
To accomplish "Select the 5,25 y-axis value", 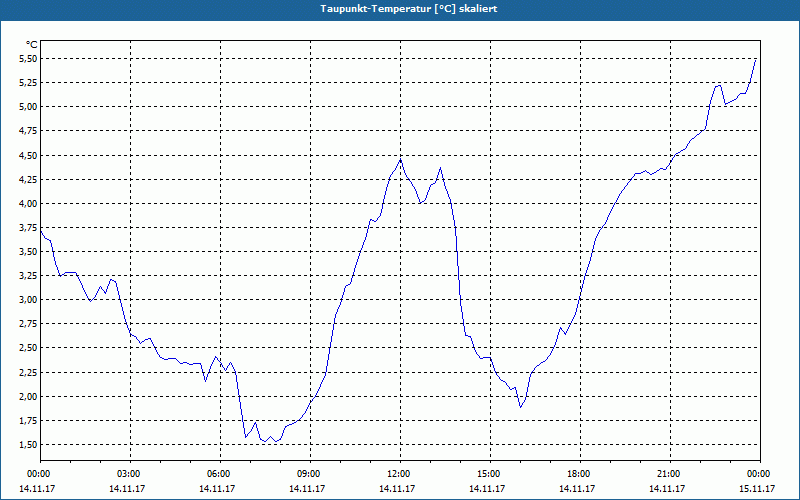I will (28, 83).
